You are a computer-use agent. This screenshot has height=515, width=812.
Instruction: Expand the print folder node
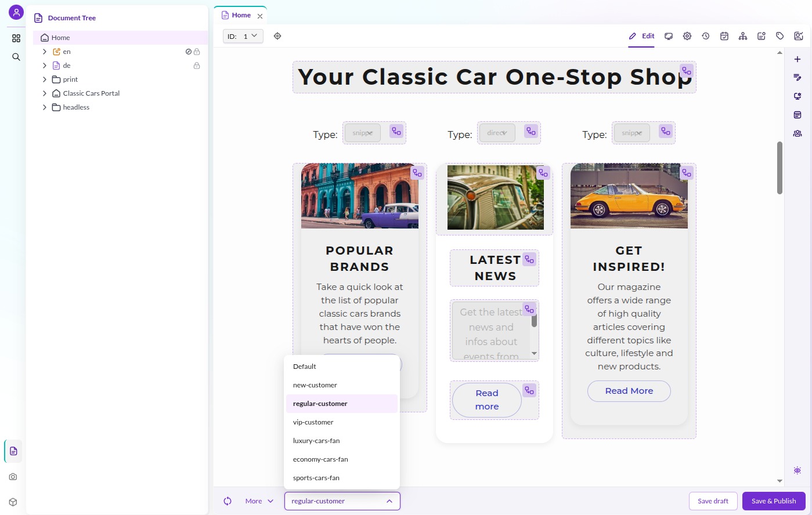(45, 79)
